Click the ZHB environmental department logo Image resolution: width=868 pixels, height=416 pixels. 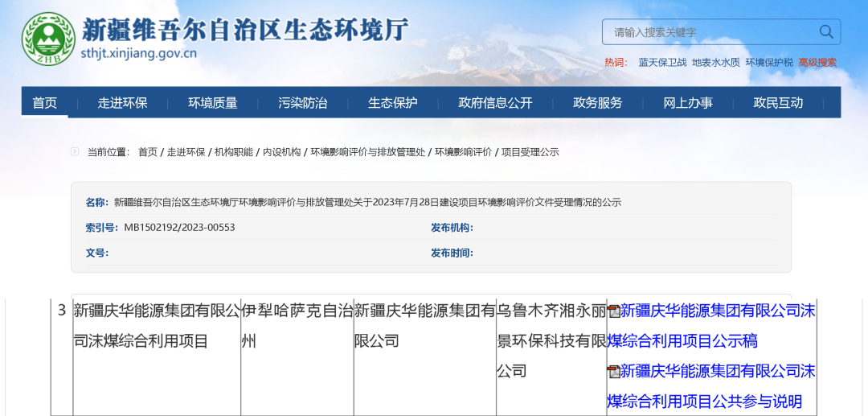coord(47,40)
